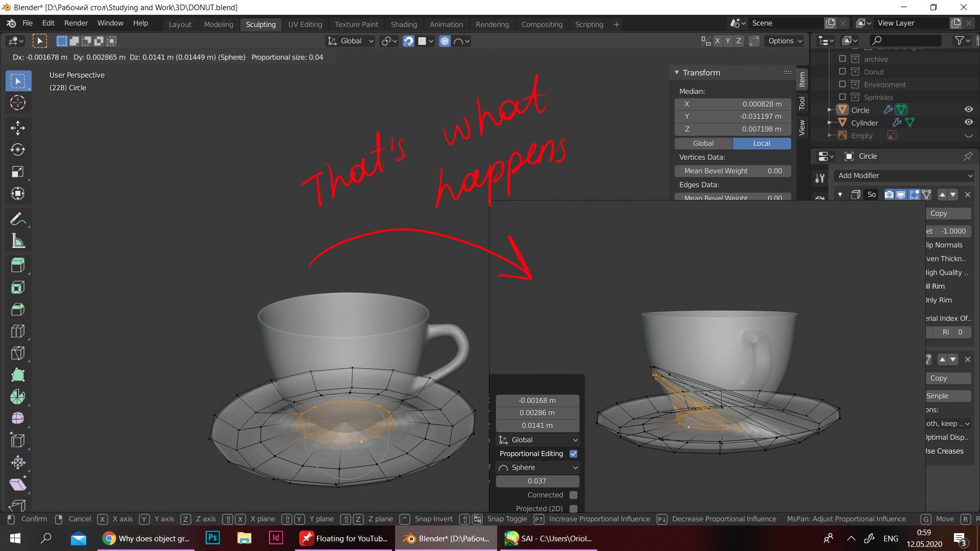Enable the Connected checkbox
980x551 pixels.
pyautogui.click(x=573, y=495)
